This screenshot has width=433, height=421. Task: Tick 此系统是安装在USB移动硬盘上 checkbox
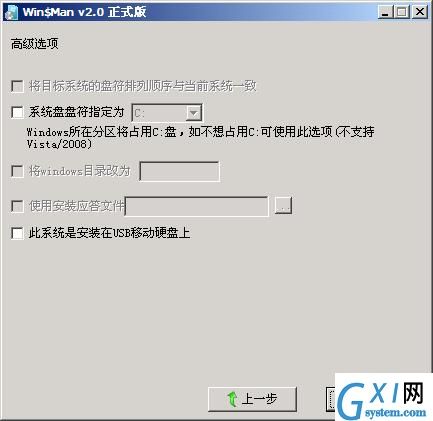coord(17,233)
